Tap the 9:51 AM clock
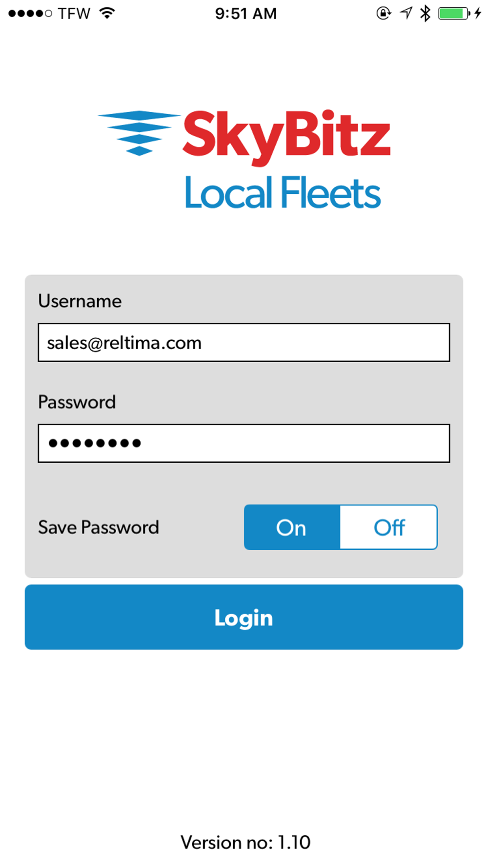The width and height of the screenshot is (488, 868). click(245, 14)
